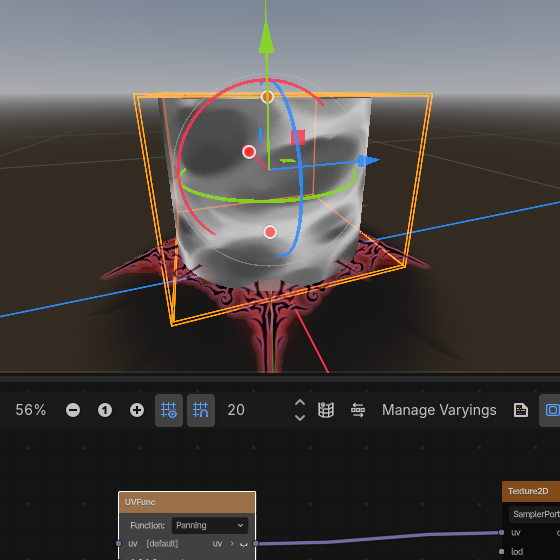560x560 pixels.
Task: Toggle grid visibility in the graph
Action: [x=169, y=410]
